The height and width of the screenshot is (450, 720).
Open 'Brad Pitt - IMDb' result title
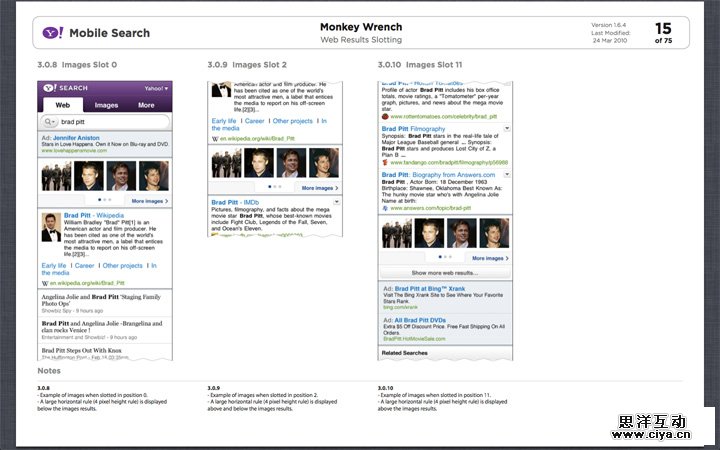click(235, 202)
